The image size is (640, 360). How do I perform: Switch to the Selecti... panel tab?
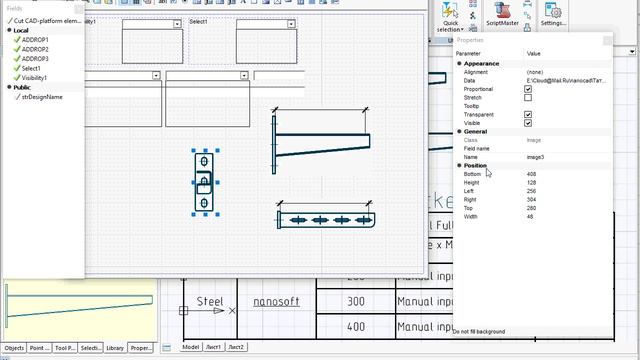pos(90,348)
